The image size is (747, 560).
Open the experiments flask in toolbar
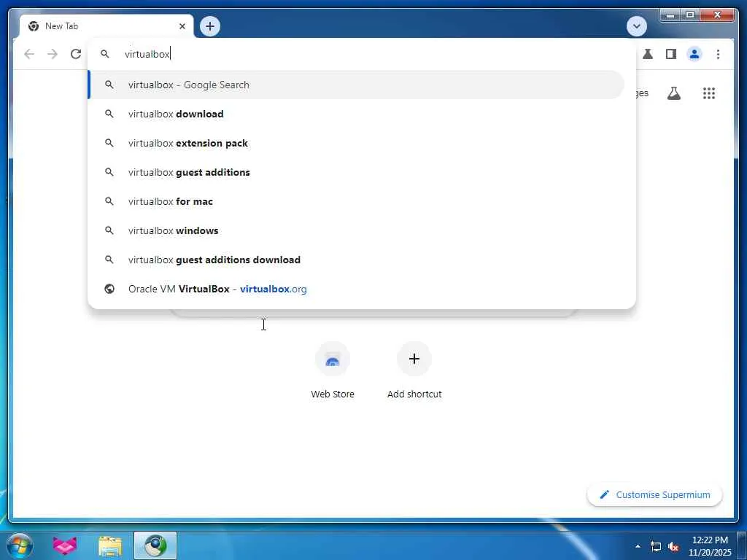[x=648, y=54]
